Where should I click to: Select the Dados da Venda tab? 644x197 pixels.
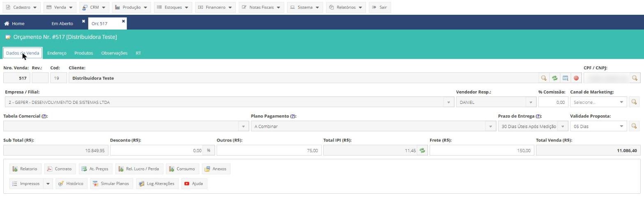23,53
